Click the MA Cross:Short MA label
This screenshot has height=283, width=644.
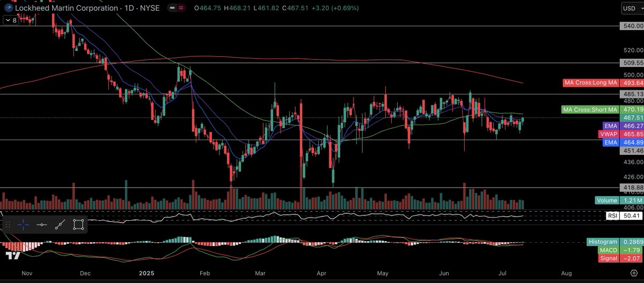tap(590, 109)
